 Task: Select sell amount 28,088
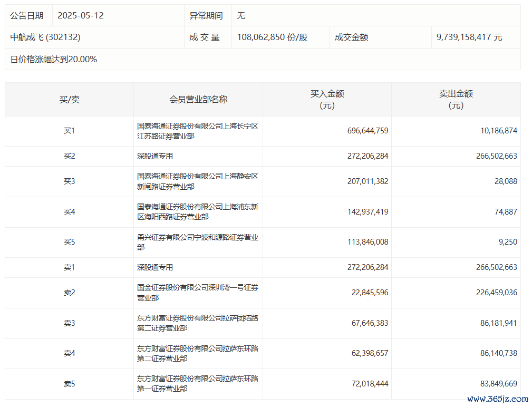pos(506,181)
